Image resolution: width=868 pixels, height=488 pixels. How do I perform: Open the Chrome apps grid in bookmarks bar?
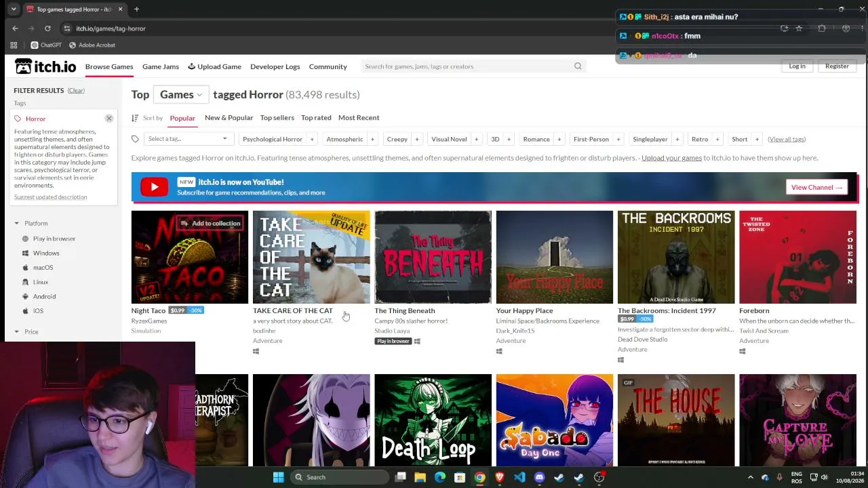point(14,45)
